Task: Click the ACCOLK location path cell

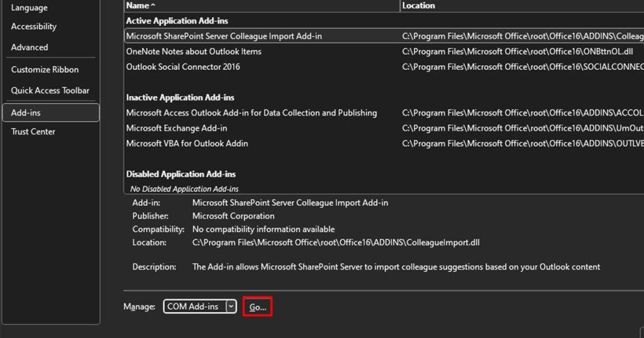Action: 523,113
